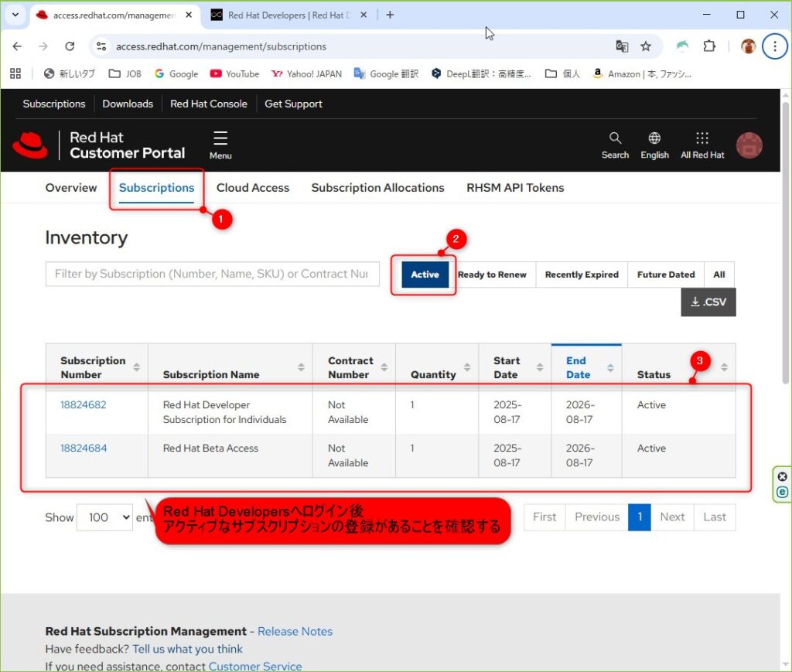Open the DeepL翻訳 bookmark
This screenshot has width=792, height=672.
481,73
